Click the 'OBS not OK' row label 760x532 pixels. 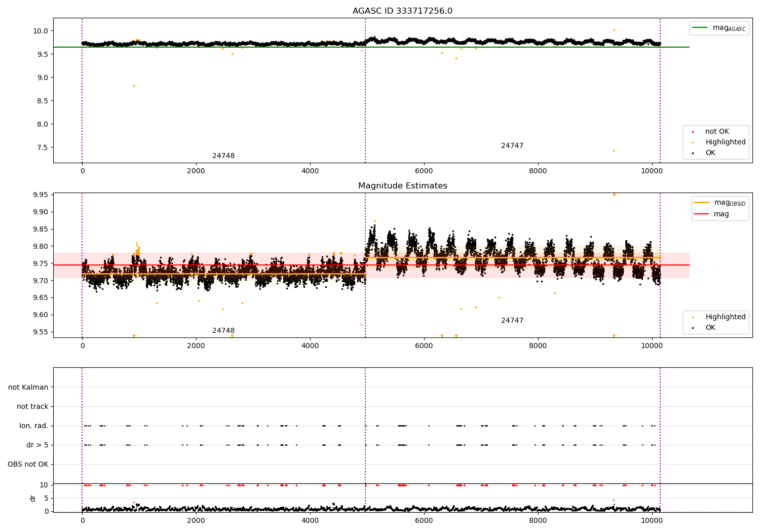click(x=28, y=464)
